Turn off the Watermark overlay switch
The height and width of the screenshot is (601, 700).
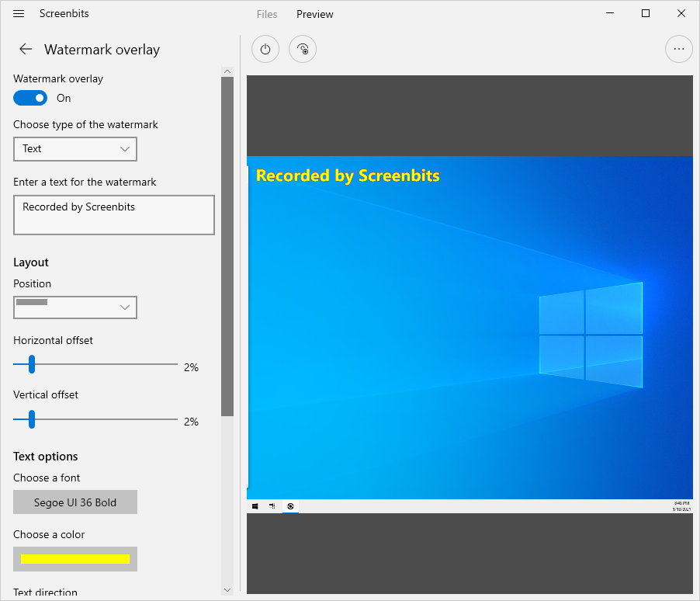tap(30, 98)
